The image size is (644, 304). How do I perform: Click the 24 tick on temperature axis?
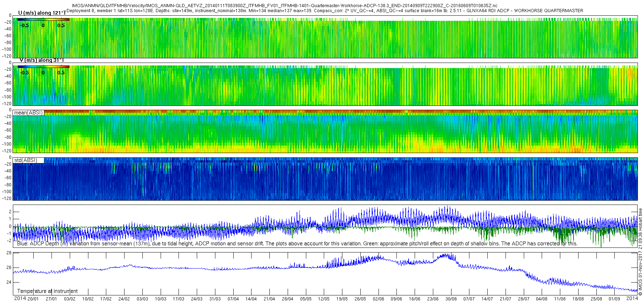(x=9, y=282)
